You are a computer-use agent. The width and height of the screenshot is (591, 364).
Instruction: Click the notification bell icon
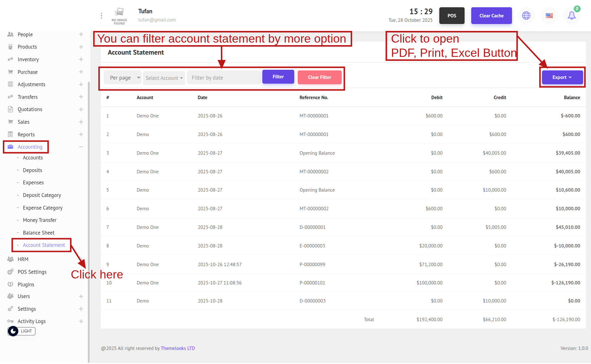point(571,15)
